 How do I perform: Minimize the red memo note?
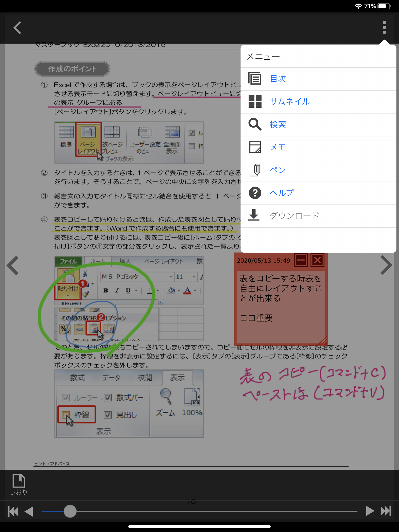[x=301, y=260]
